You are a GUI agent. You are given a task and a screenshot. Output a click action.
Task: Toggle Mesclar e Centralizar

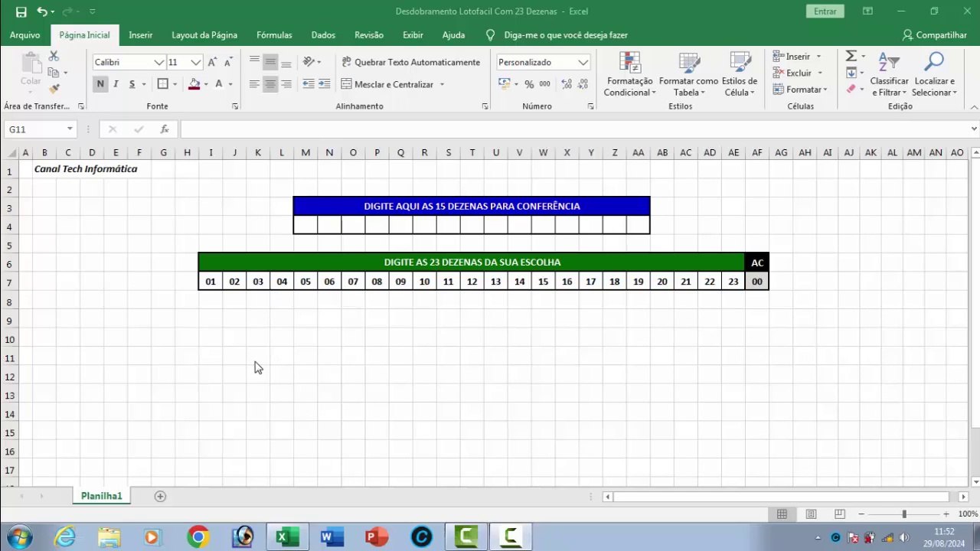(387, 84)
